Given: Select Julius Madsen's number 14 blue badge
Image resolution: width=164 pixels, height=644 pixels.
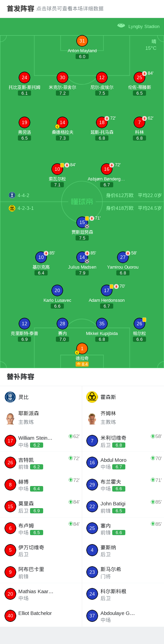Looking at the screenshot, I should [x=82, y=257].
